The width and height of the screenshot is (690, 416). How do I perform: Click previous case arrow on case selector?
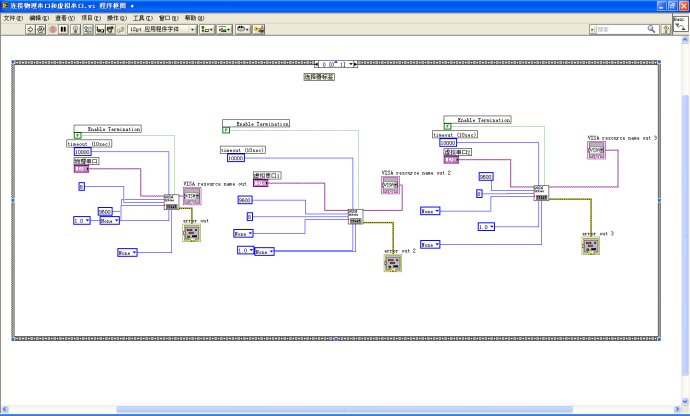pyautogui.click(x=316, y=64)
